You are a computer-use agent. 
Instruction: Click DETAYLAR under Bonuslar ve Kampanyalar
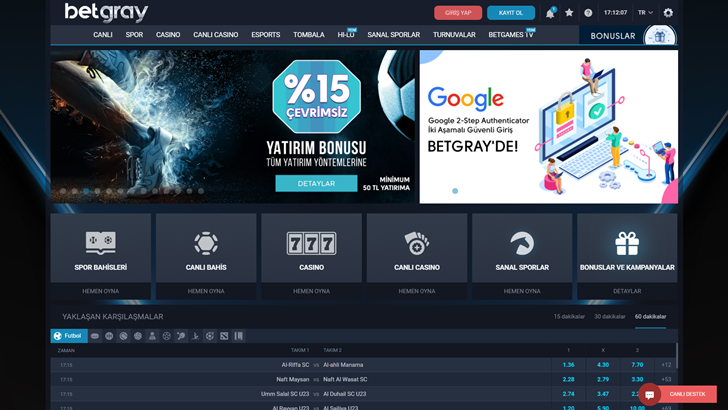point(627,291)
